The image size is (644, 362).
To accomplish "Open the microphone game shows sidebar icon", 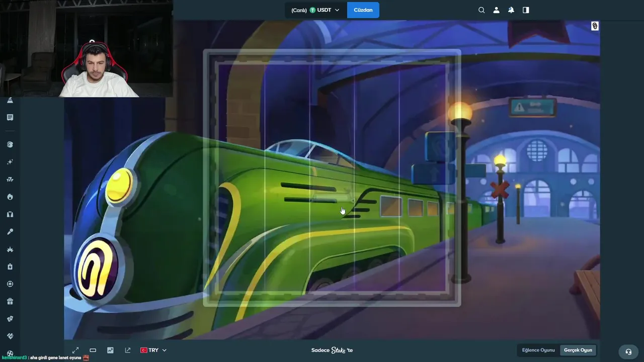I will coord(10,232).
